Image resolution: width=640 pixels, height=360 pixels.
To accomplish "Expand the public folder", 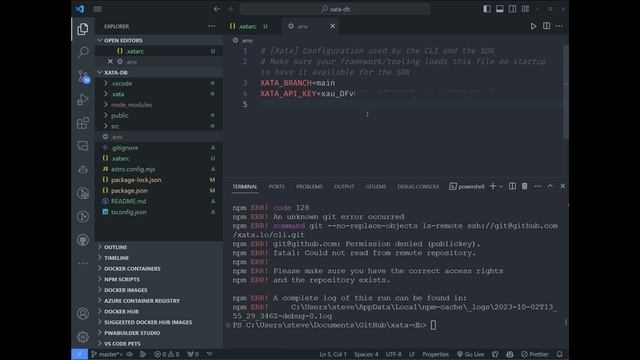I will tap(106, 116).
